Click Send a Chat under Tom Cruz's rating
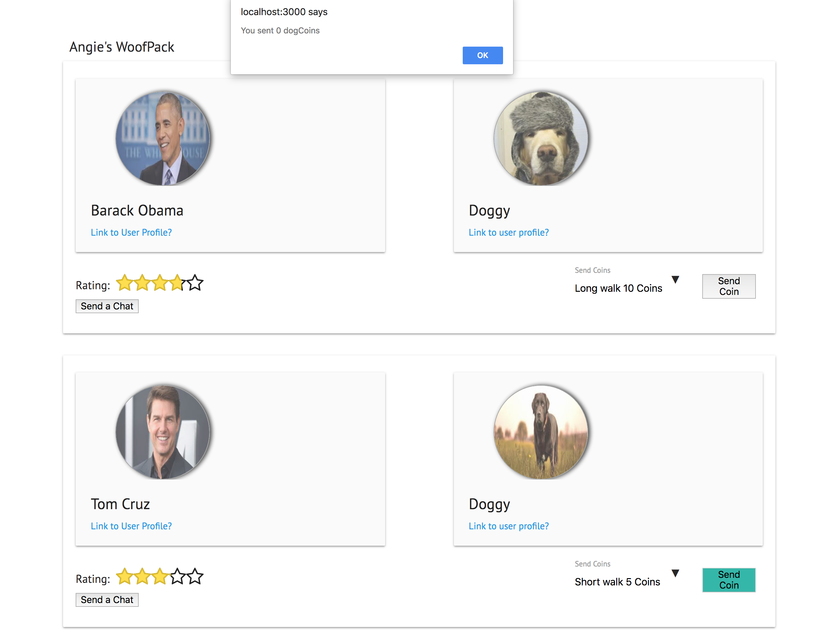 point(107,600)
